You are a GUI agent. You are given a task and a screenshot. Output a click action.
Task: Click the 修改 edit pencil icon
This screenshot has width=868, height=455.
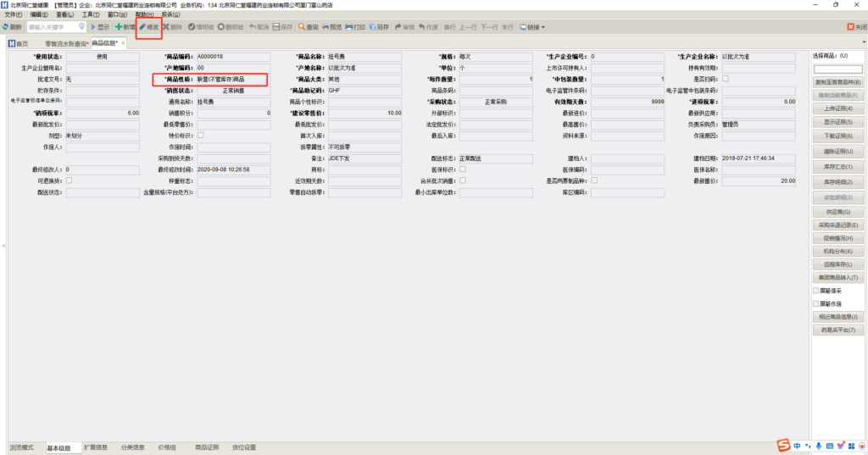point(142,26)
